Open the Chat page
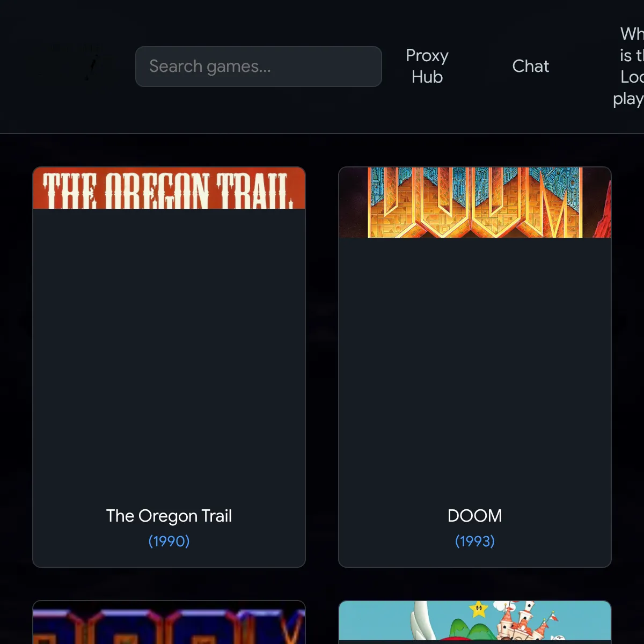 [x=530, y=66]
